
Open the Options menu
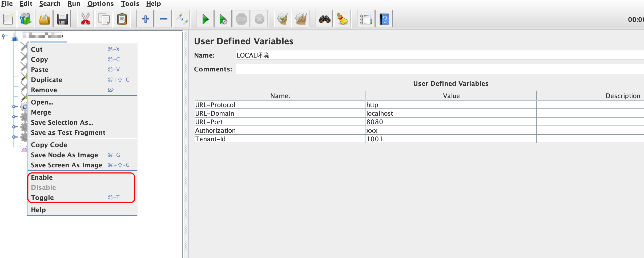[100, 4]
